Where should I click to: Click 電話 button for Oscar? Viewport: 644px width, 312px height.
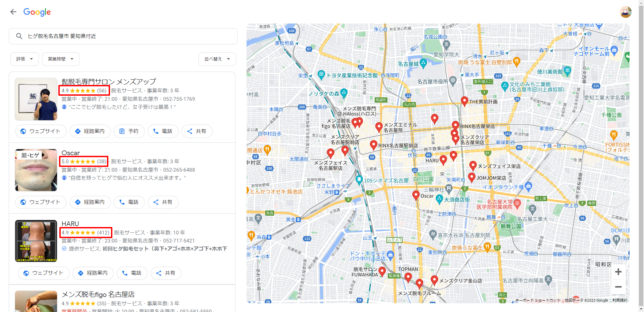pyautogui.click(x=129, y=202)
